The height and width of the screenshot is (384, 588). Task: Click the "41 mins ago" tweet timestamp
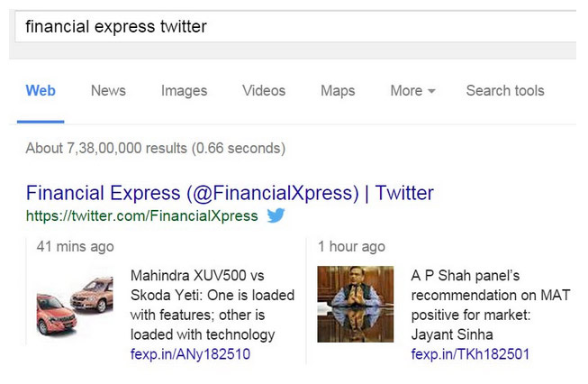(75, 246)
